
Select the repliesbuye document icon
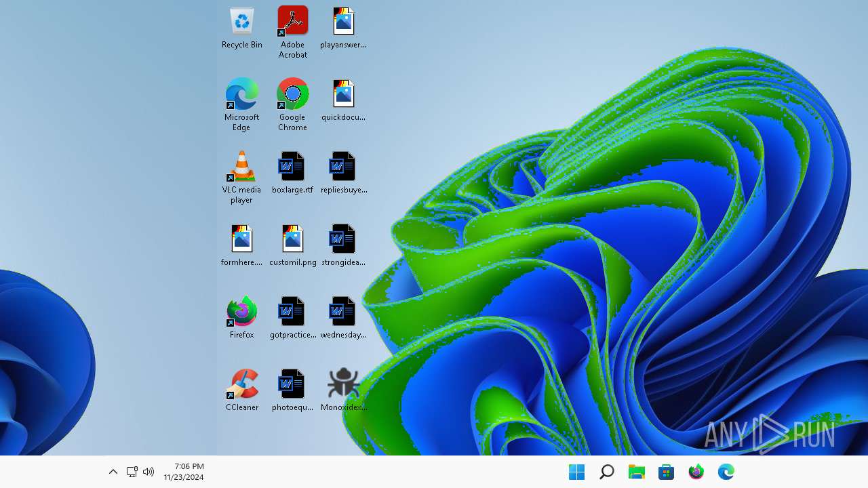point(343,173)
